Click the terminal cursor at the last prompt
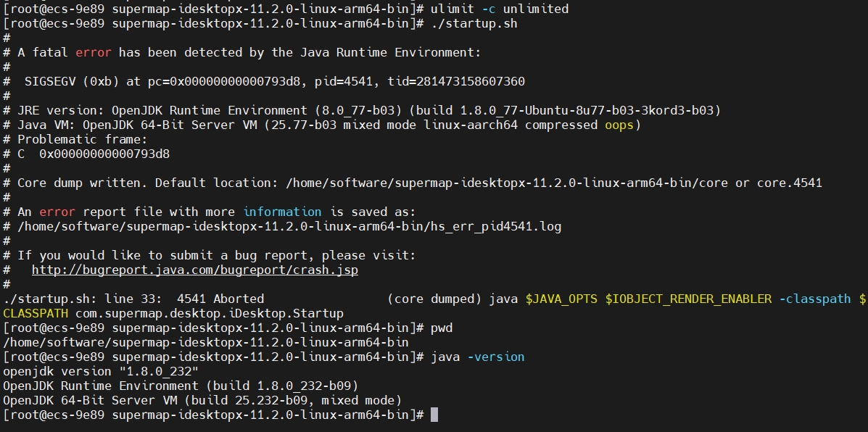The width and height of the screenshot is (868, 432). (434, 415)
